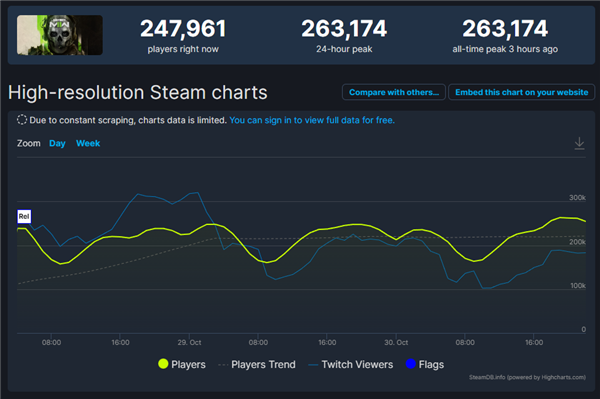Click the Rel release flag marker
Viewport: 600px width, 399px height.
(24, 217)
